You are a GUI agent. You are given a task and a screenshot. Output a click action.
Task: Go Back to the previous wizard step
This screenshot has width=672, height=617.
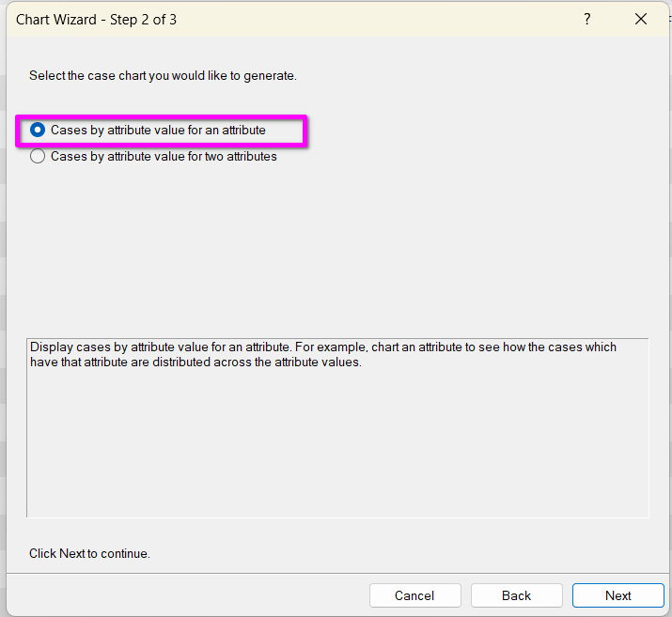516,595
